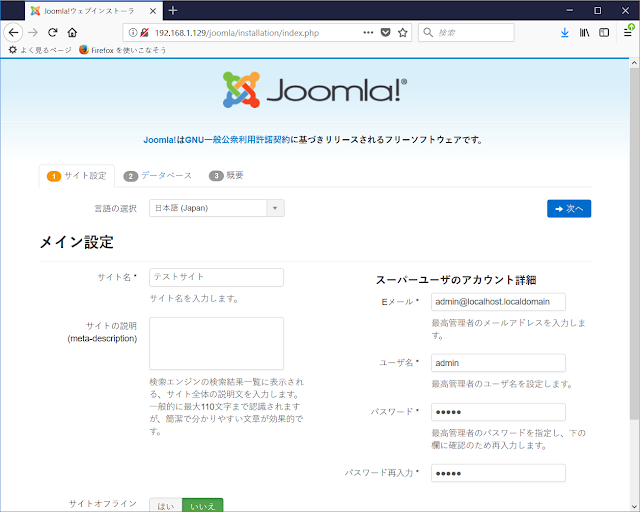Image resolution: width=640 pixels, height=512 pixels.
Task: Open the language selection dropdown
Action: [217, 208]
